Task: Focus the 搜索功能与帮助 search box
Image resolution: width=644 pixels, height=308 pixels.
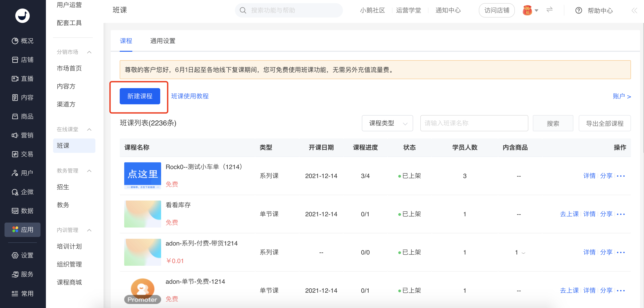Action: (289, 11)
